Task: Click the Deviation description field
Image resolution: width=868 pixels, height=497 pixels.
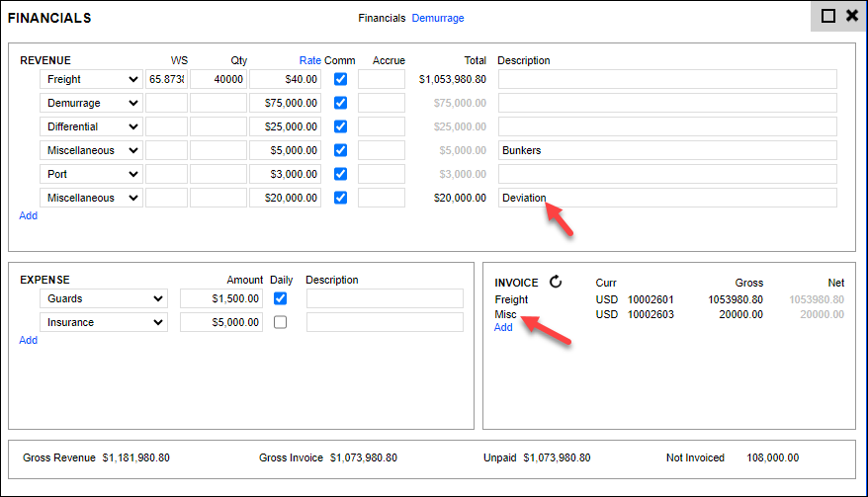Action: 667,198
